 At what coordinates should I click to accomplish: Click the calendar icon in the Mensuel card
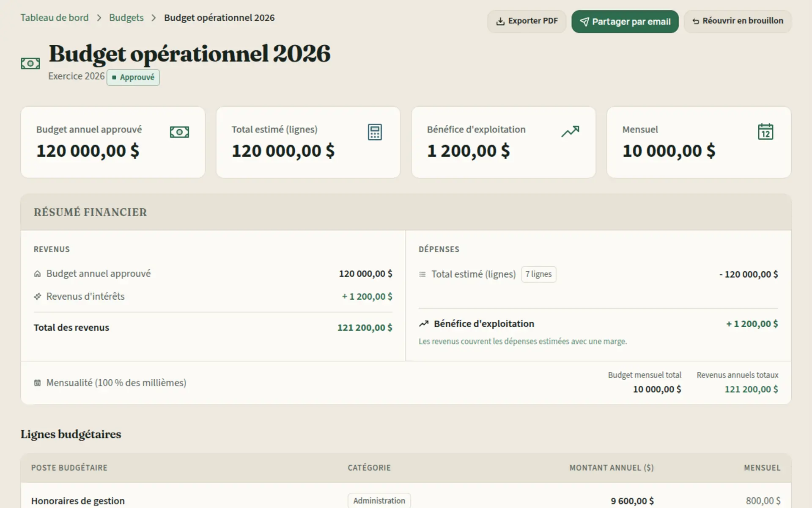[765, 132]
